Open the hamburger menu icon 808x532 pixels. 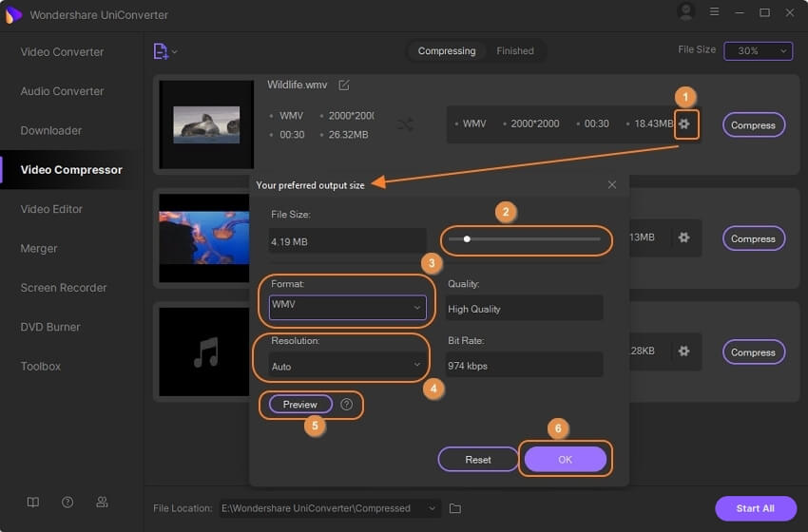[714, 11]
